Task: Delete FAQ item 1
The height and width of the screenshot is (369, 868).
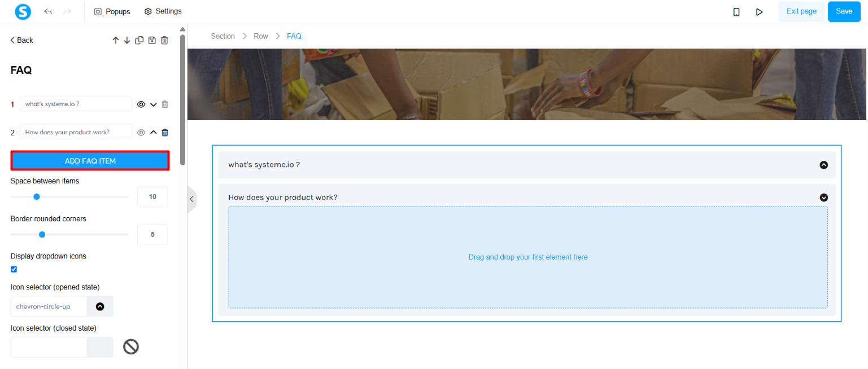Action: tap(165, 104)
